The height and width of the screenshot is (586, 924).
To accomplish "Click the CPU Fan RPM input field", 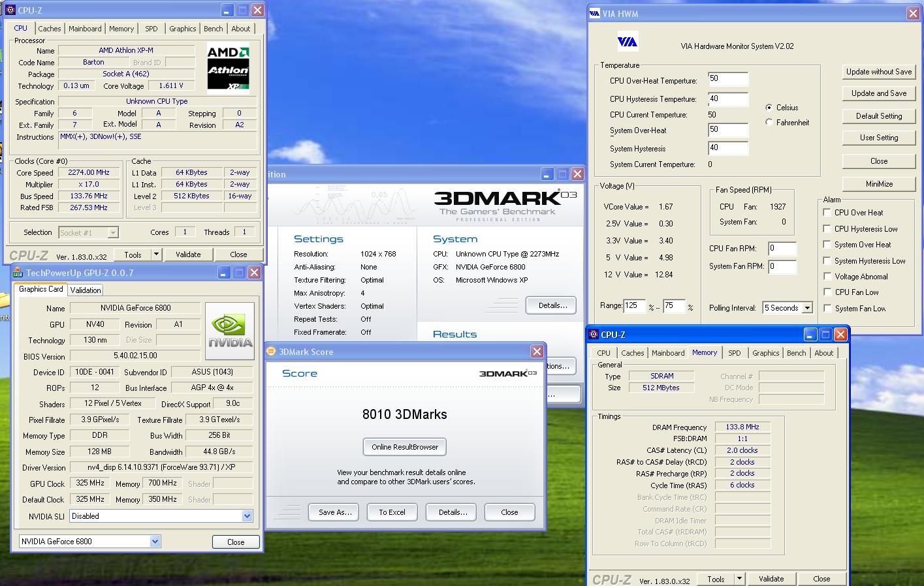I will [782, 249].
